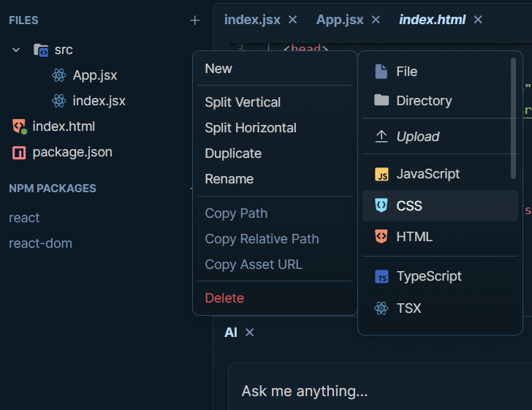Click Copy Asset URL menu entry
This screenshot has height=410, width=532.
click(275, 265)
